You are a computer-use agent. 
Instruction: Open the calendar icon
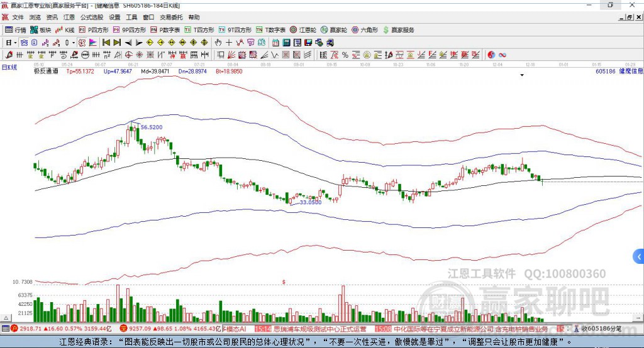tap(275, 43)
